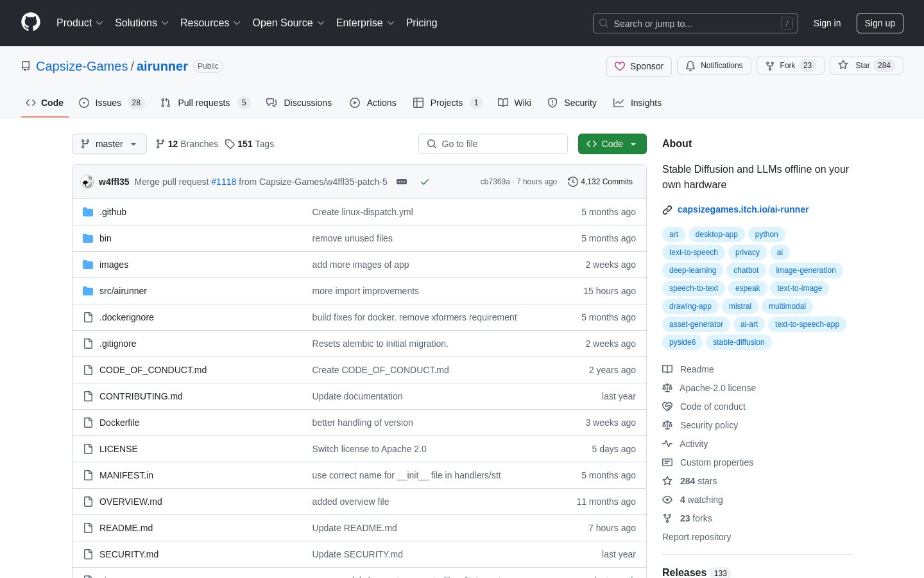Click the LICENSE file icon

point(88,449)
